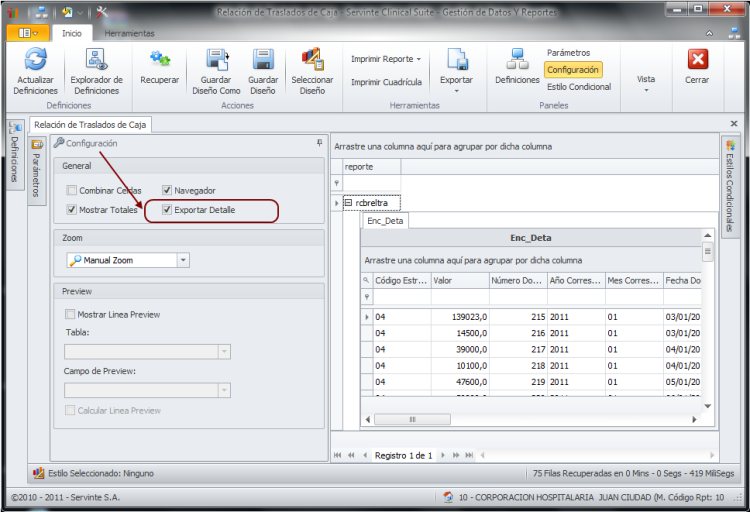Switch to the Herramientas ribbon tab
The width and height of the screenshot is (750, 512).
click(x=129, y=33)
